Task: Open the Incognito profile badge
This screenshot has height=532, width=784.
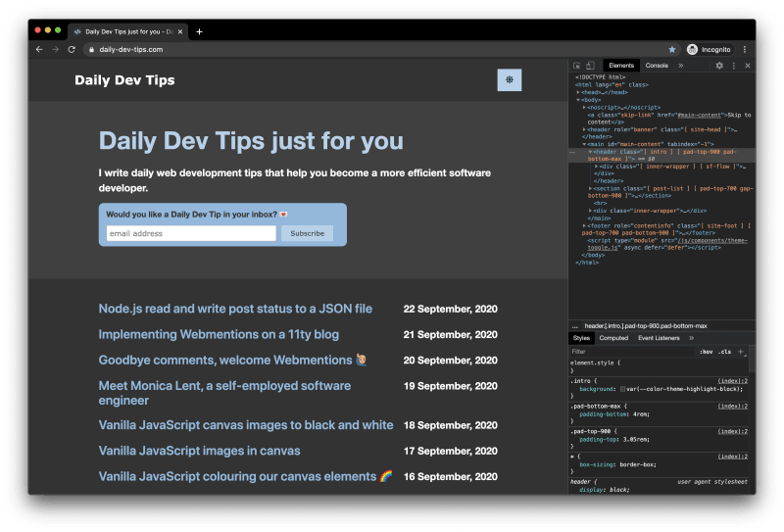Action: (x=709, y=50)
